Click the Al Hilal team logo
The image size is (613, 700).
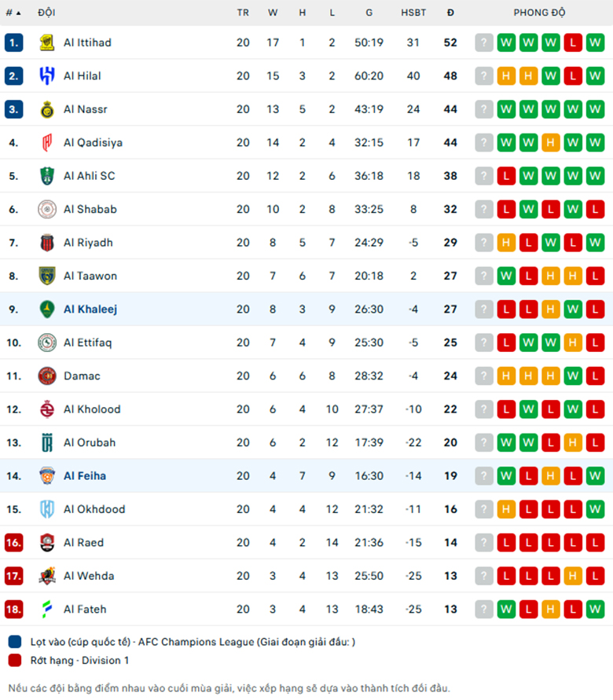(x=47, y=76)
